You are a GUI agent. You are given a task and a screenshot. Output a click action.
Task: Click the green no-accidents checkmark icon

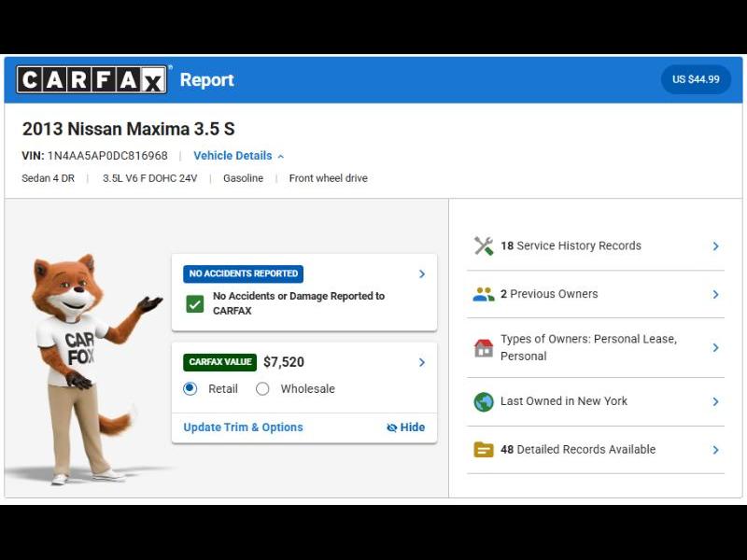pyautogui.click(x=195, y=304)
